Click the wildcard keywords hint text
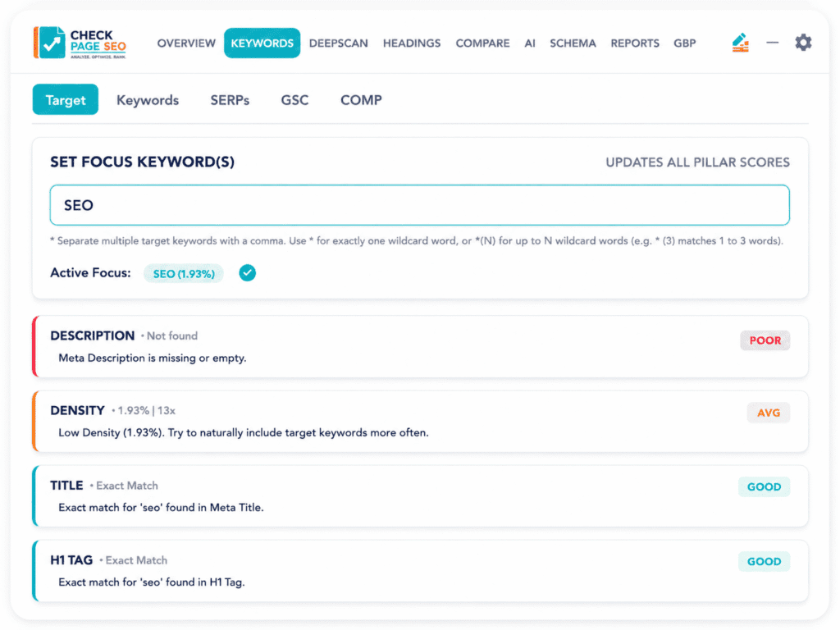Image resolution: width=840 pixels, height=630 pixels. (x=417, y=241)
